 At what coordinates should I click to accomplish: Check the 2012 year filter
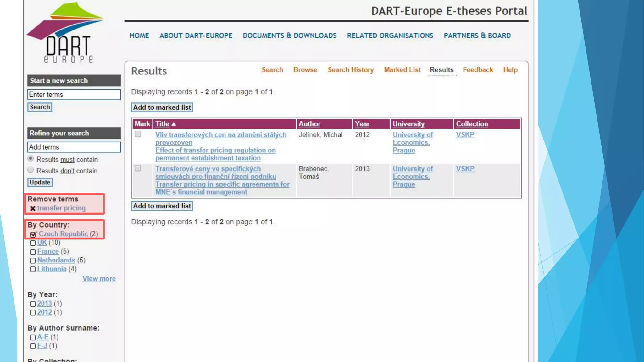pos(33,313)
